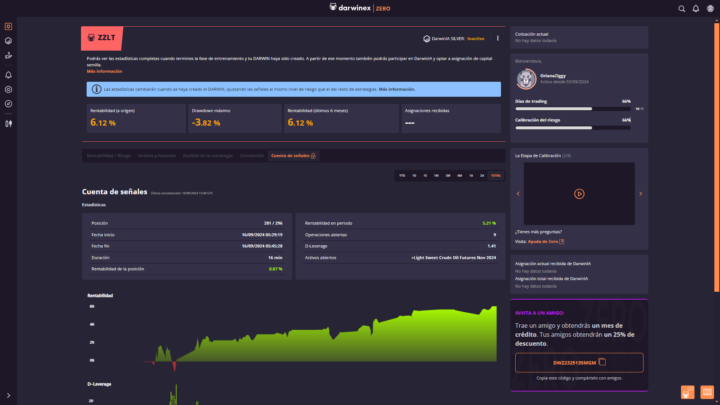Click the settings gear in left sidebar
The height and width of the screenshot is (405, 720).
(8, 89)
